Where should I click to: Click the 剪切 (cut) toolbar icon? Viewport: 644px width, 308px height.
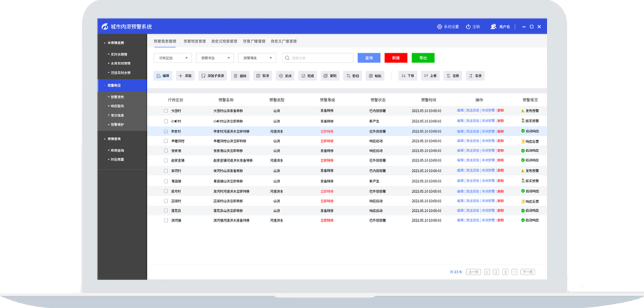click(348, 76)
